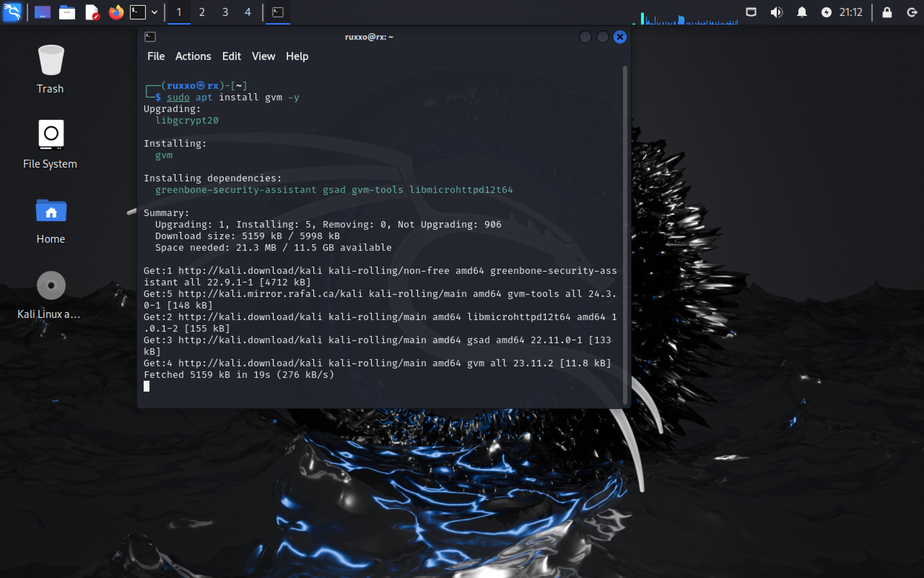The height and width of the screenshot is (578, 924).
Task: Click 'libmicrohttpd12t64' in the dependencies line
Action: (x=461, y=190)
